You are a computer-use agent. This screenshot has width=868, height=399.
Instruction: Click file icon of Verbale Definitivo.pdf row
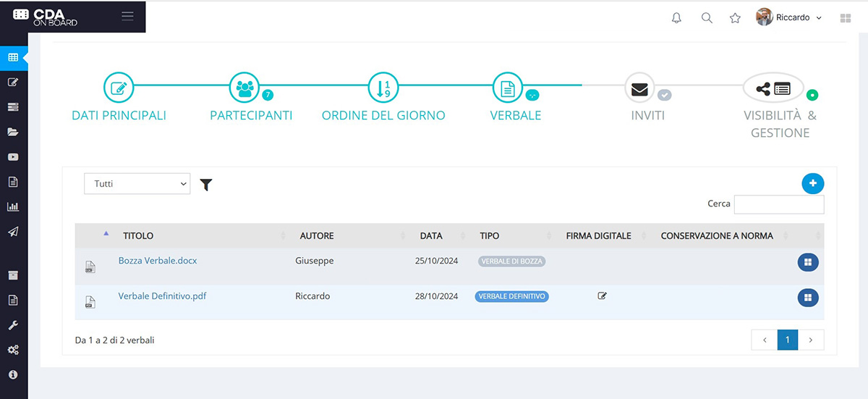tap(90, 302)
